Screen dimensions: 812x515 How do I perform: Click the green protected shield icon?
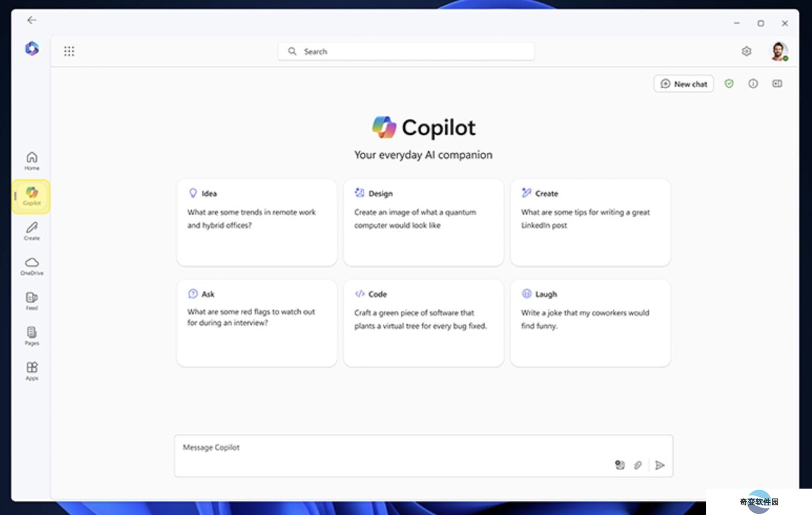729,83
